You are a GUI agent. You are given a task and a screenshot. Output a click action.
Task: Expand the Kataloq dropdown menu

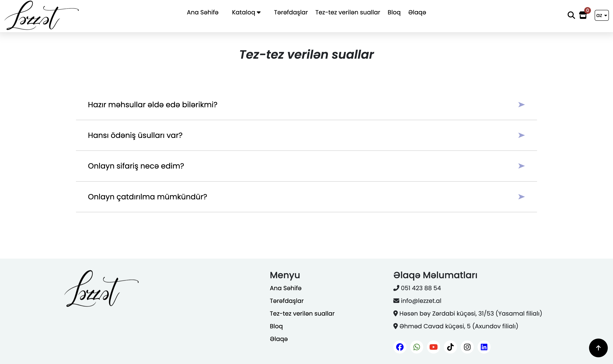pos(246,12)
